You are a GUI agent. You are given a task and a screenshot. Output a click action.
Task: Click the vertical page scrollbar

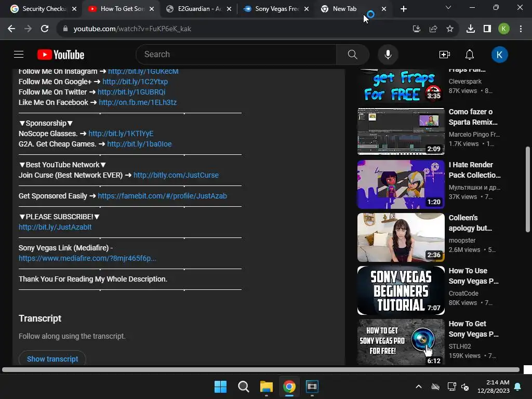coord(528,189)
